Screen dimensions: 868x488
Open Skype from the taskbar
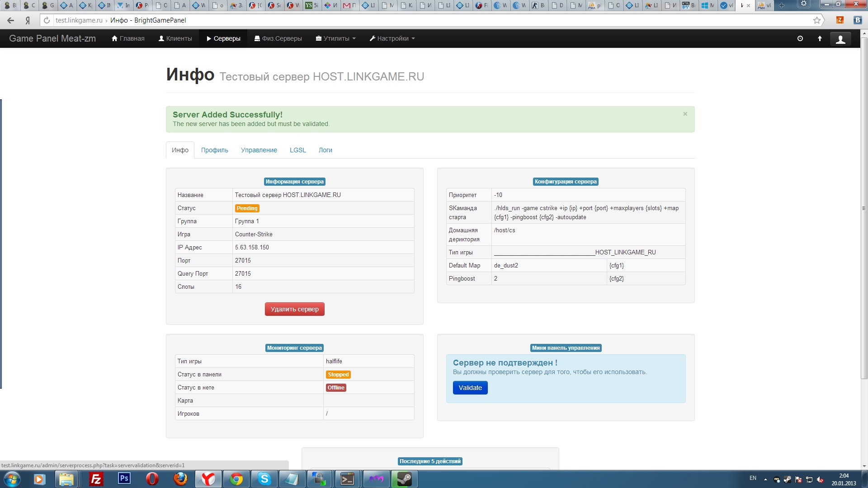(x=264, y=479)
